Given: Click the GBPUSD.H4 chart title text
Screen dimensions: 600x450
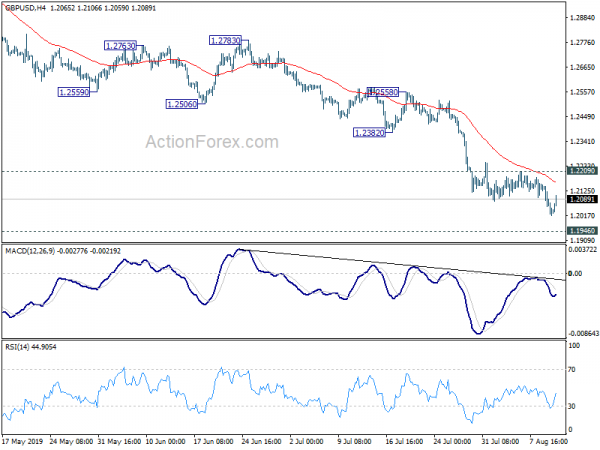Looking at the screenshot, I should pyautogui.click(x=23, y=8).
